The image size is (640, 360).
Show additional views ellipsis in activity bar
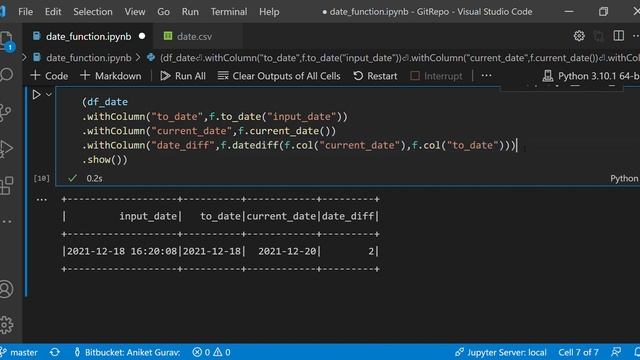click(6, 222)
